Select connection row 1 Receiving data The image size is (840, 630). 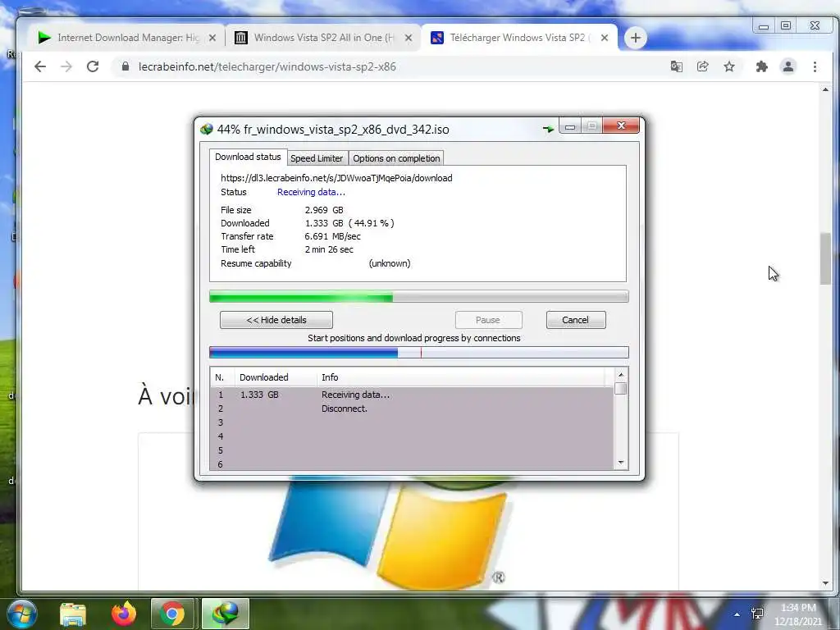pyautogui.click(x=412, y=395)
